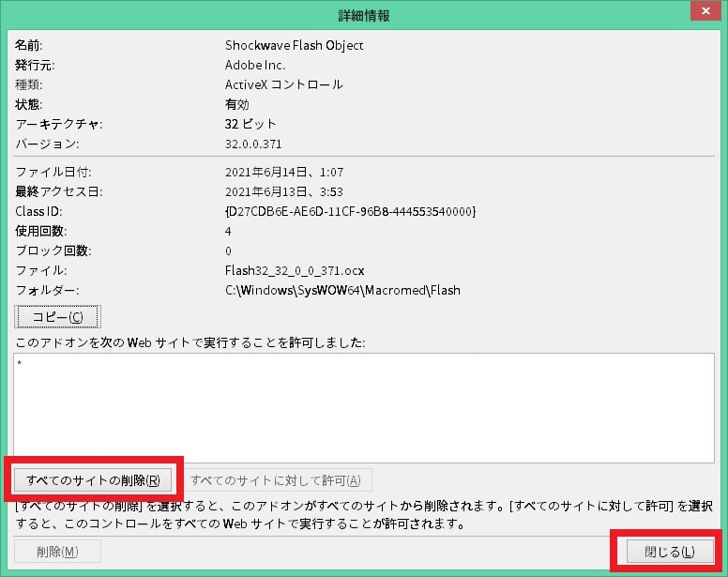Click the file date 2021年6月14日、1:07
728x577 pixels.
(284, 173)
